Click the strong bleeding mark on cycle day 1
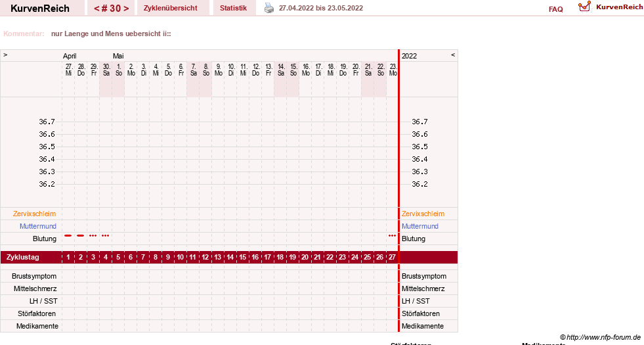 point(68,236)
